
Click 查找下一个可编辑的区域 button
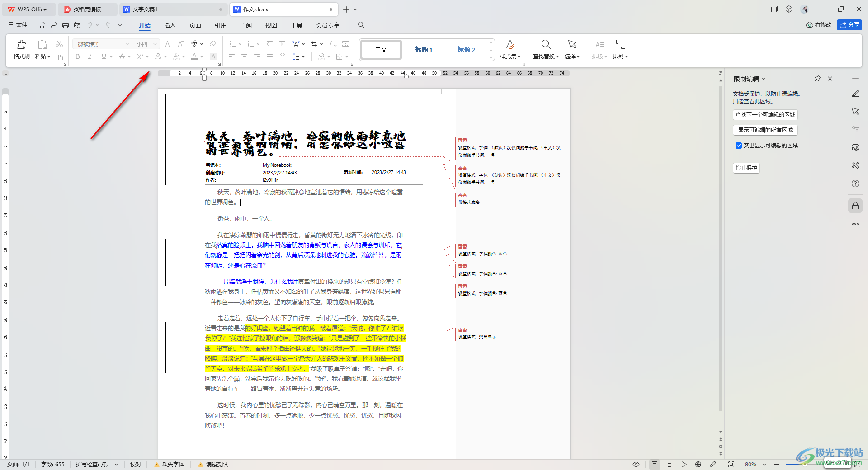click(765, 115)
